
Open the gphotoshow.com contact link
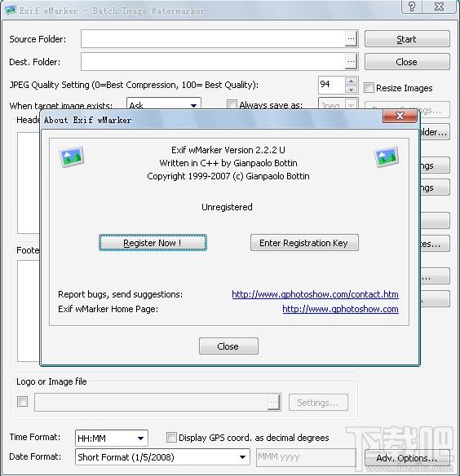tap(315, 294)
